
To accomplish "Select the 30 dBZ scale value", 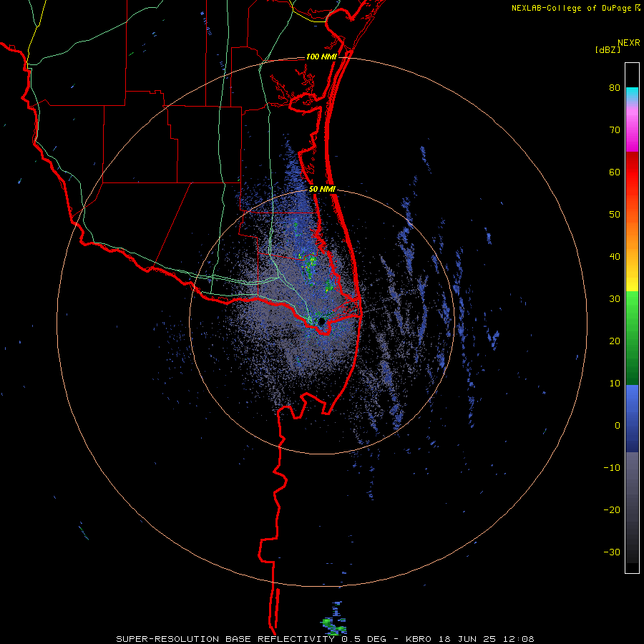I will click(615, 298).
